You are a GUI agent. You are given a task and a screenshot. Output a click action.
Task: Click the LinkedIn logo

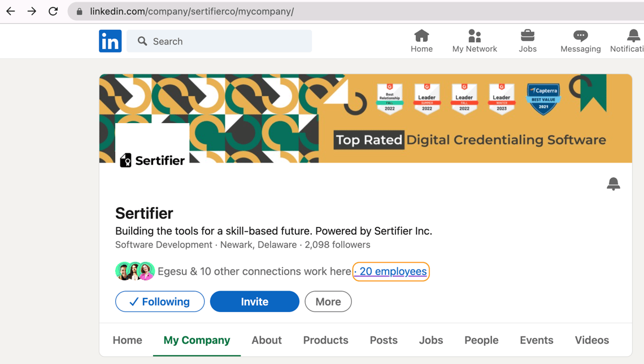click(110, 41)
